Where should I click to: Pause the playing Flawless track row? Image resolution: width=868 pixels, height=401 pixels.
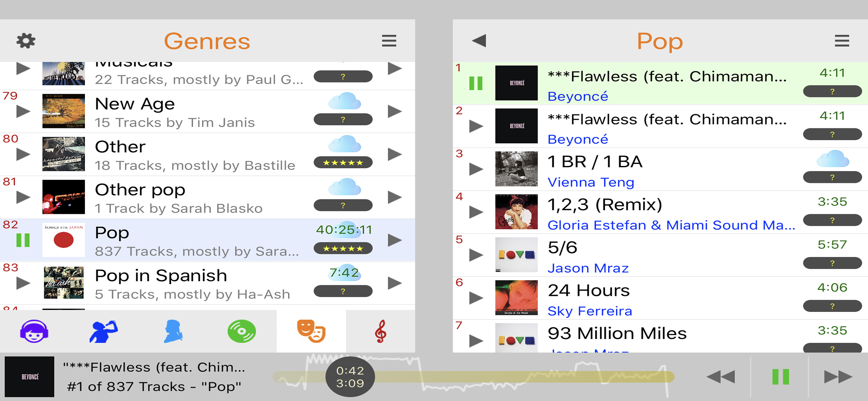pyautogui.click(x=476, y=83)
